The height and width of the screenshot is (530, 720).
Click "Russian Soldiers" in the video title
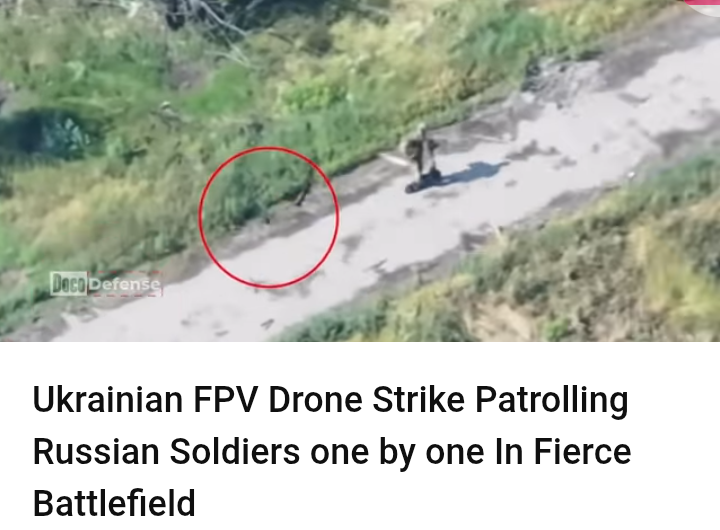167,451
